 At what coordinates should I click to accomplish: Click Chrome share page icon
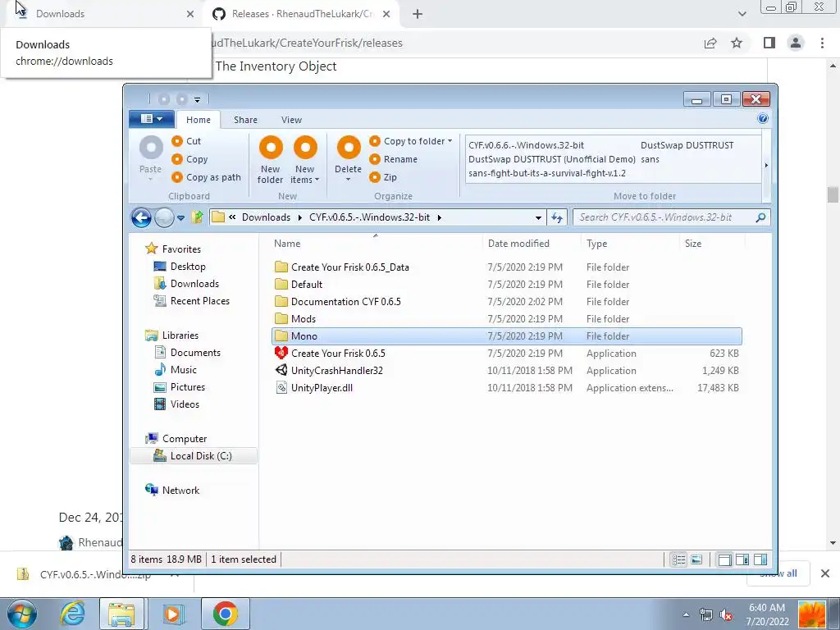710,43
